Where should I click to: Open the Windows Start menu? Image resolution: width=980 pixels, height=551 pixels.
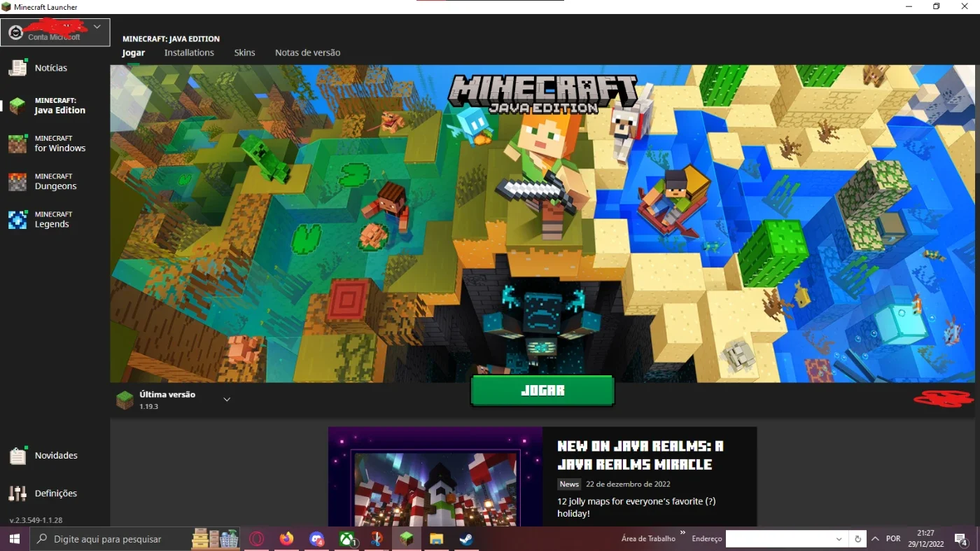[x=14, y=539]
